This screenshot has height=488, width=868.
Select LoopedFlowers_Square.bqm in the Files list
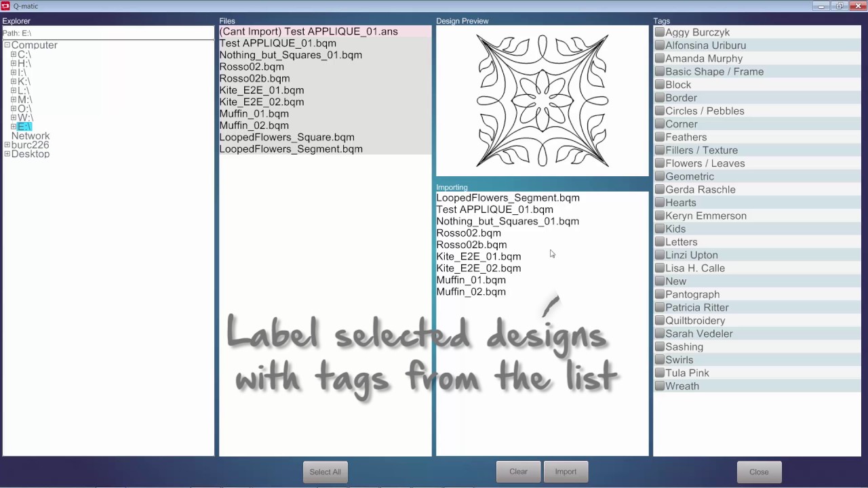pyautogui.click(x=286, y=137)
